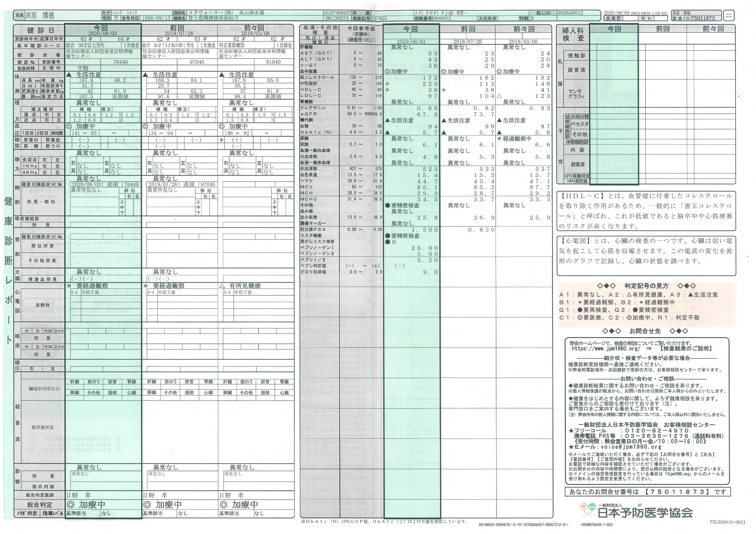Click the ★ before フリーコール
The width and height of the screenshot is (756, 534).
click(x=571, y=431)
